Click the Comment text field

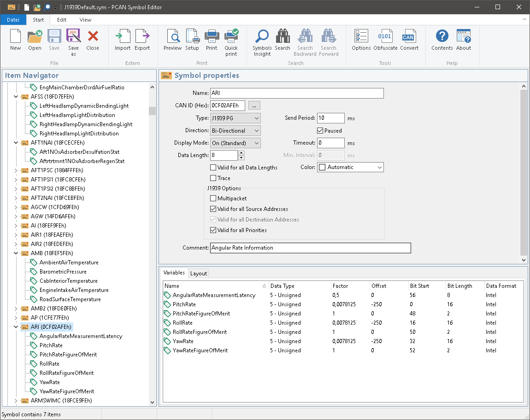pyautogui.click(x=310, y=248)
